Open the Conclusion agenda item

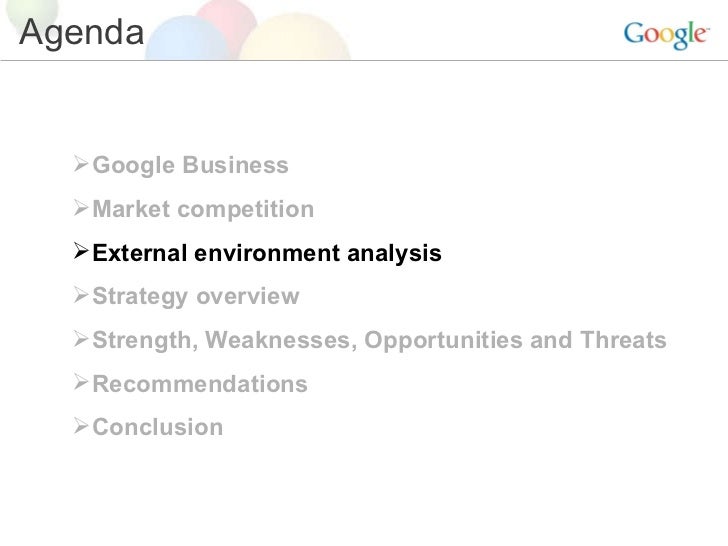click(157, 429)
